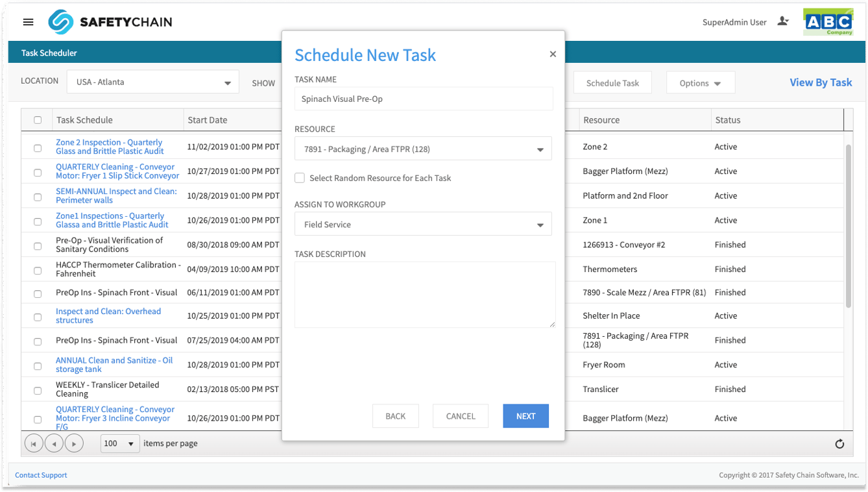Viewport: 868px width, 492px height.
Task: Refresh the task schedule grid
Action: 839,444
